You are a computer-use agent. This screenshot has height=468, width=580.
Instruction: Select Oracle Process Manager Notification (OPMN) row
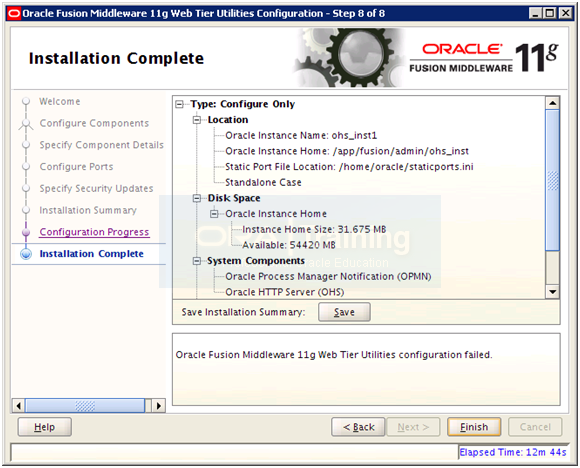328,277
